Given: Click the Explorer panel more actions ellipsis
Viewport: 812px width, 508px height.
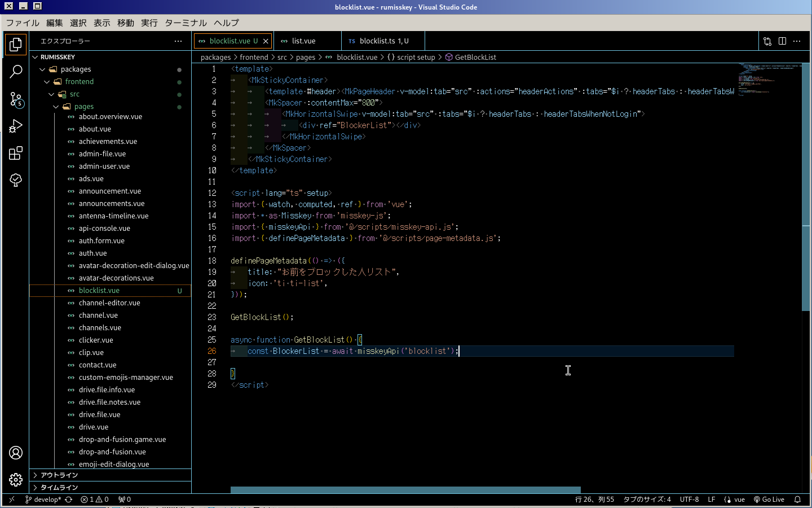Looking at the screenshot, I should click(x=178, y=41).
